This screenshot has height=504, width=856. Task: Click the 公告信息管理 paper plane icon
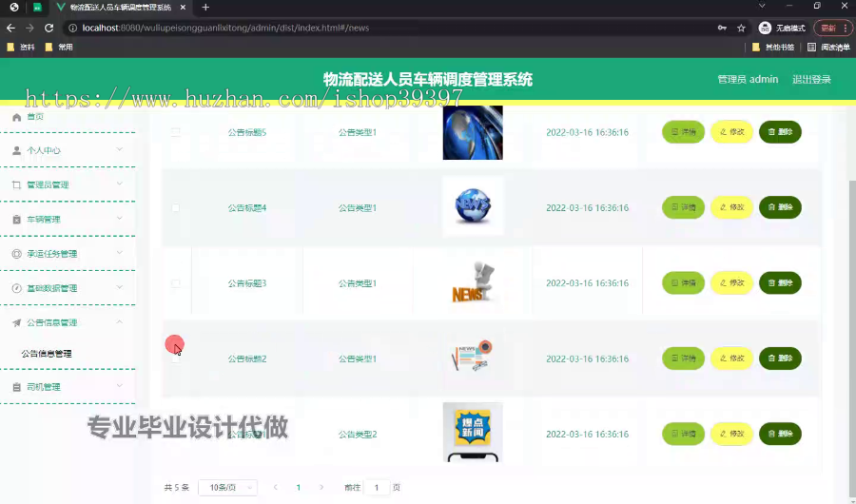click(16, 322)
